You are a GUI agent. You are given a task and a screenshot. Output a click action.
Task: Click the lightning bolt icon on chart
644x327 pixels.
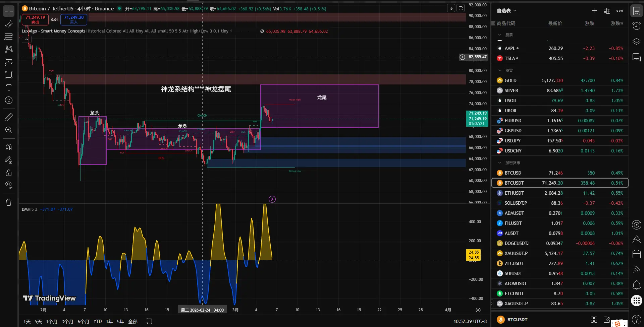(272, 199)
